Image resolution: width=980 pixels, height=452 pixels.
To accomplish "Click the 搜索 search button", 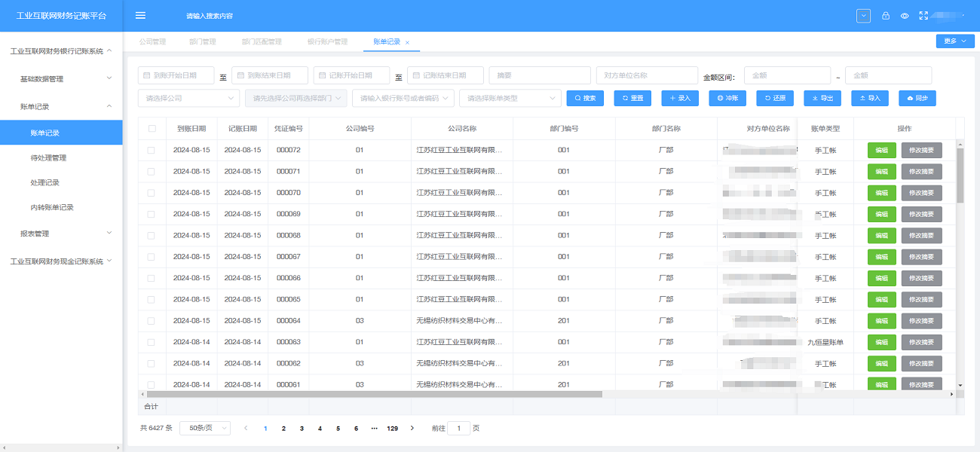I will click(585, 98).
